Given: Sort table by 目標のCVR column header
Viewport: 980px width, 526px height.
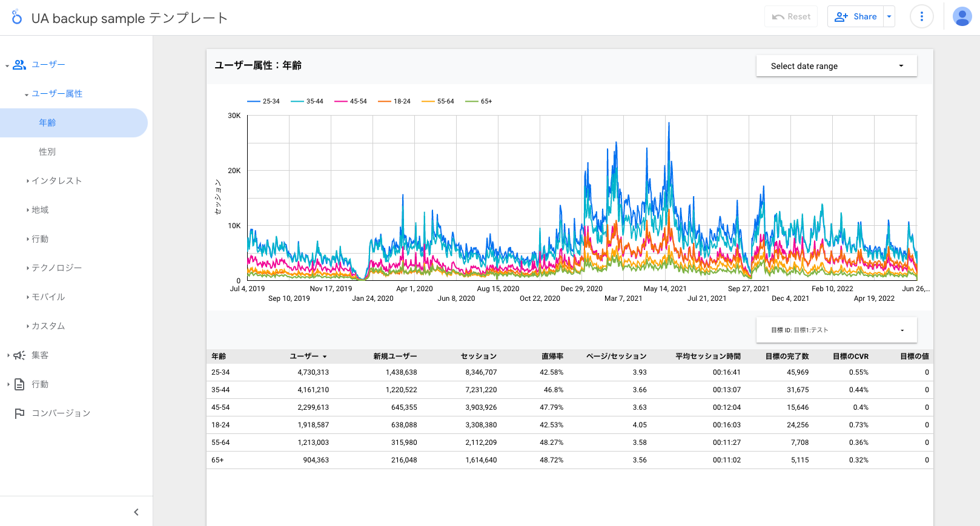Looking at the screenshot, I should 850,357.
